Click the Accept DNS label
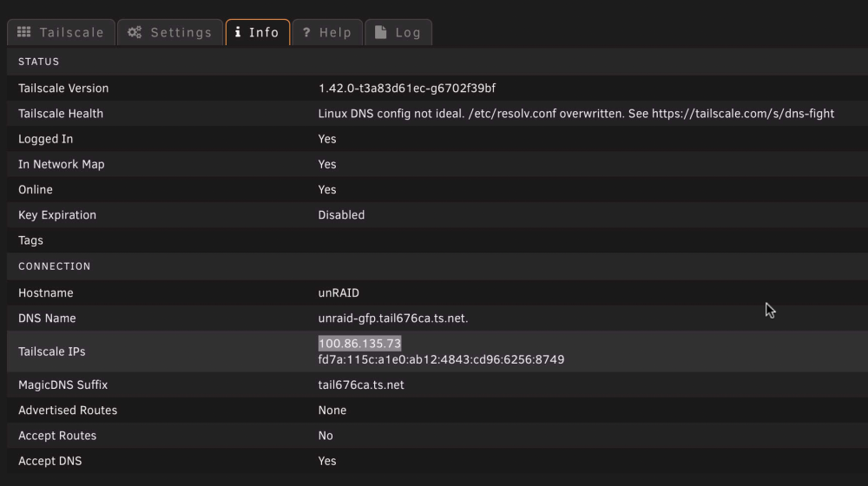This screenshot has height=486, width=868. point(49,461)
